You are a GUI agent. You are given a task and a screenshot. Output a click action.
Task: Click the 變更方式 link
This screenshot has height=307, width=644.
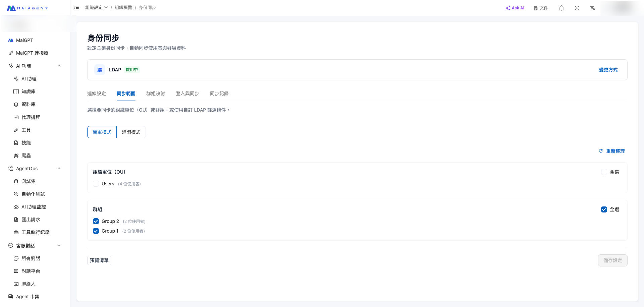[608, 70]
